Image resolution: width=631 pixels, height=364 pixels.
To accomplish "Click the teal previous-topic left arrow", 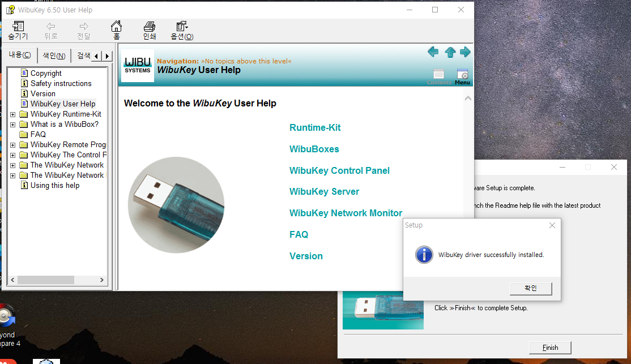I will 433,52.
